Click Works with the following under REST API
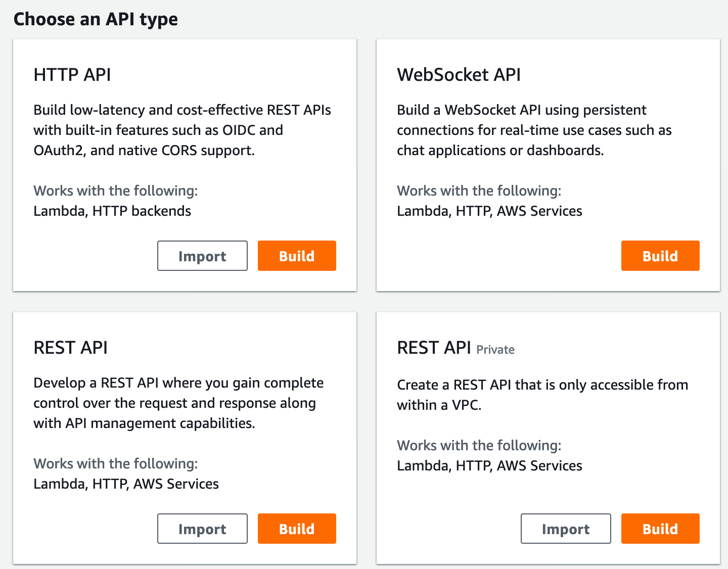The width and height of the screenshot is (728, 569). point(116,463)
